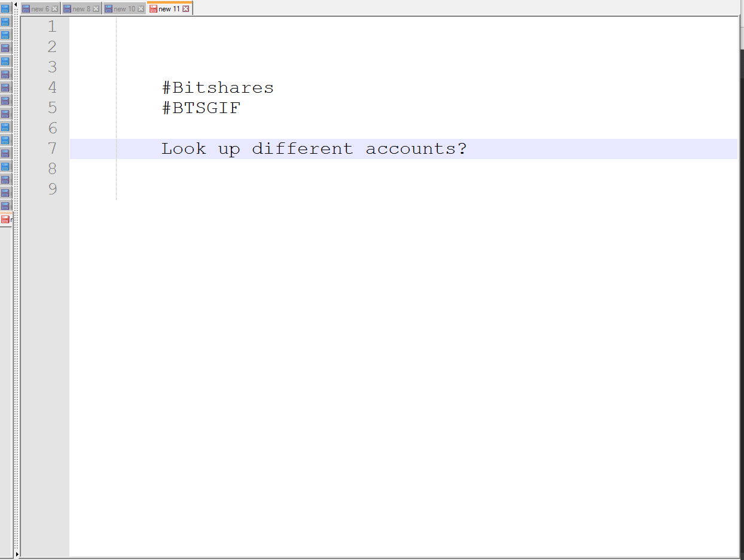This screenshot has width=744, height=560.
Task: Select the topmost document icon in left sidebar
Action: click(x=5, y=8)
